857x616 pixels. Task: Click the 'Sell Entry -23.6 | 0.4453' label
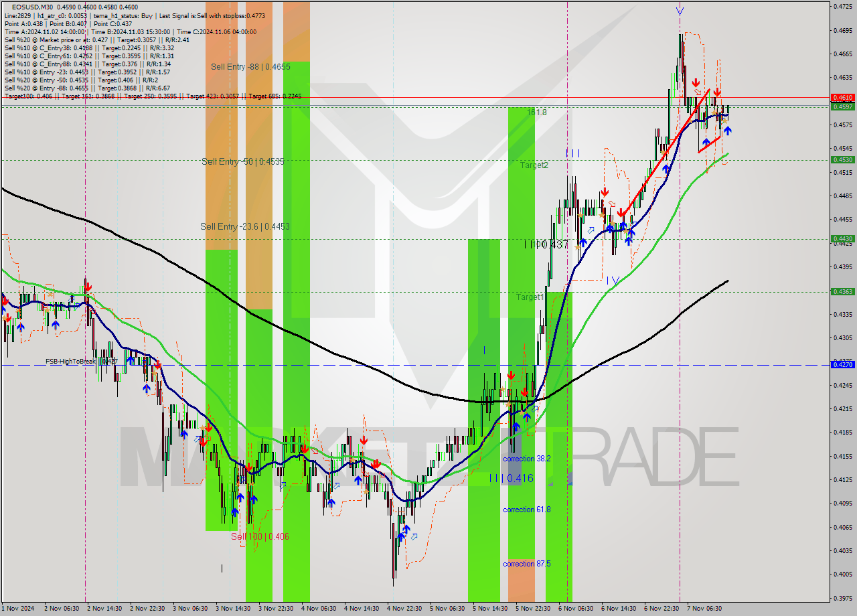(x=245, y=226)
